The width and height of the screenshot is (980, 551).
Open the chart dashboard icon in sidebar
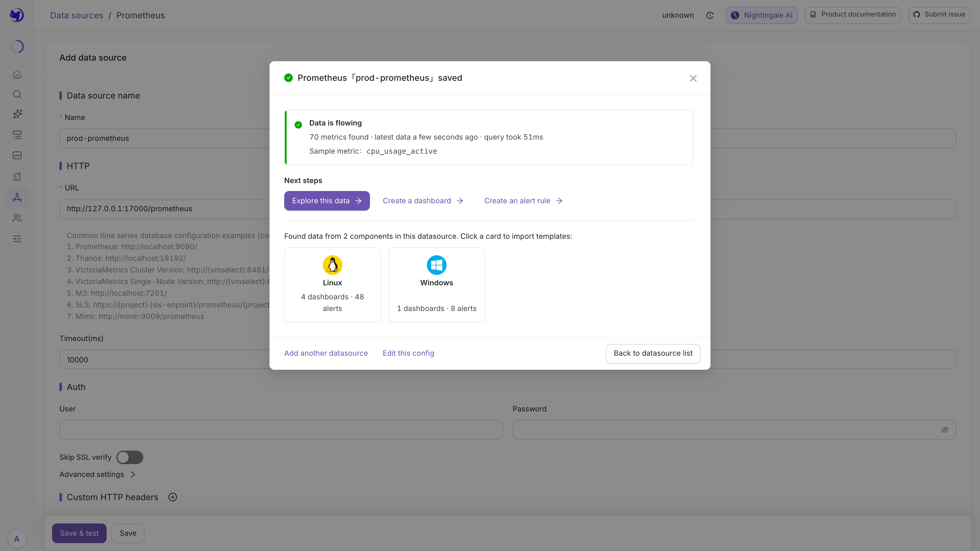(17, 155)
